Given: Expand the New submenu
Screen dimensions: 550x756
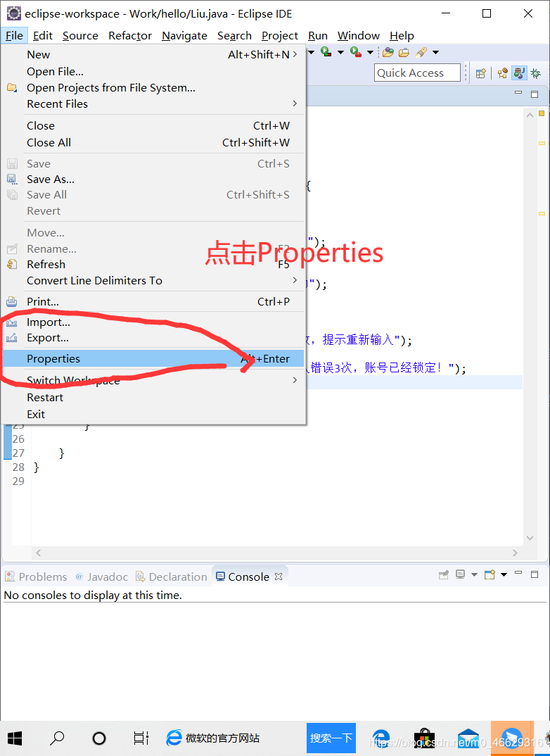Looking at the screenshot, I should click(295, 54).
